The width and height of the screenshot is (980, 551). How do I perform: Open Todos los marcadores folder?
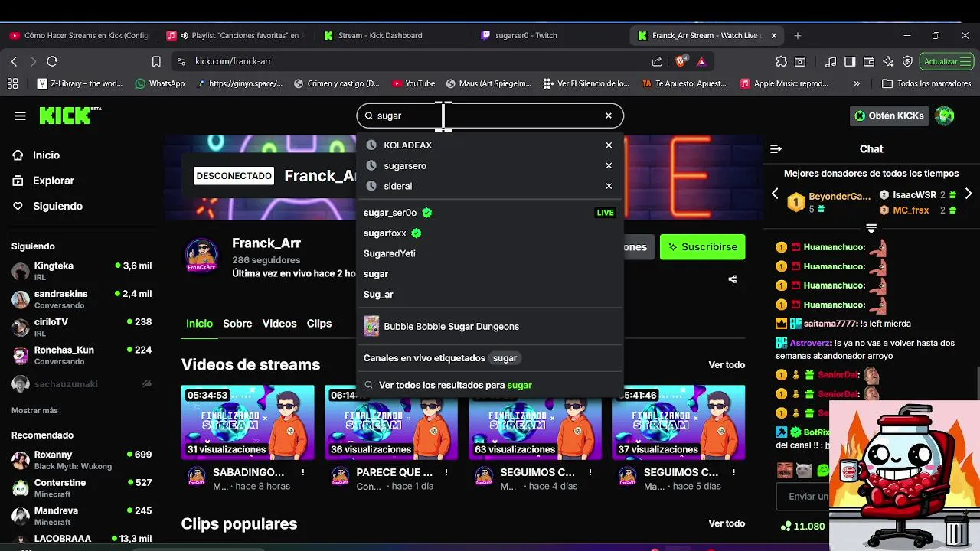coord(927,83)
